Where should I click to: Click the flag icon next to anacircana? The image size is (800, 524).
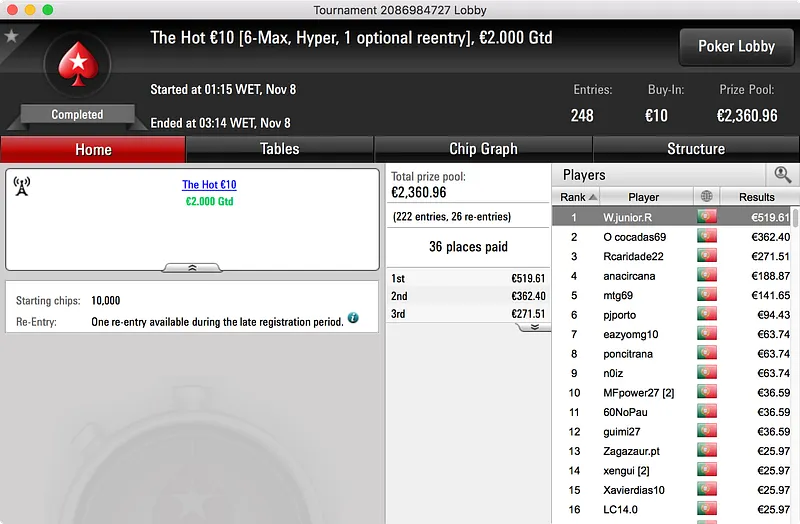(707, 276)
